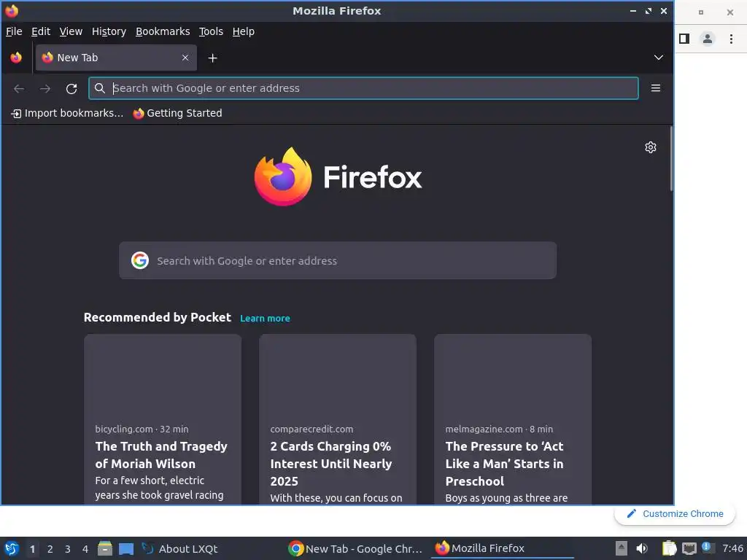Close the New Tab tab
747x560 pixels.
pos(185,58)
